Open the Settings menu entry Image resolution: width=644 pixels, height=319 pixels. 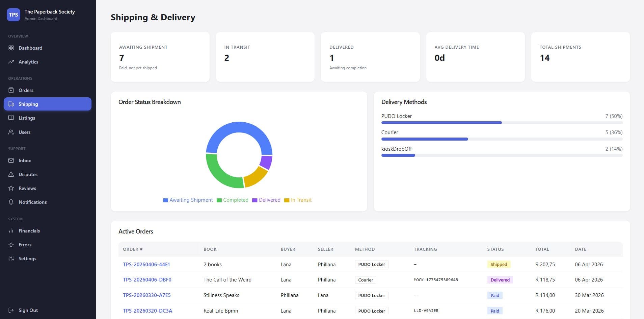27,259
